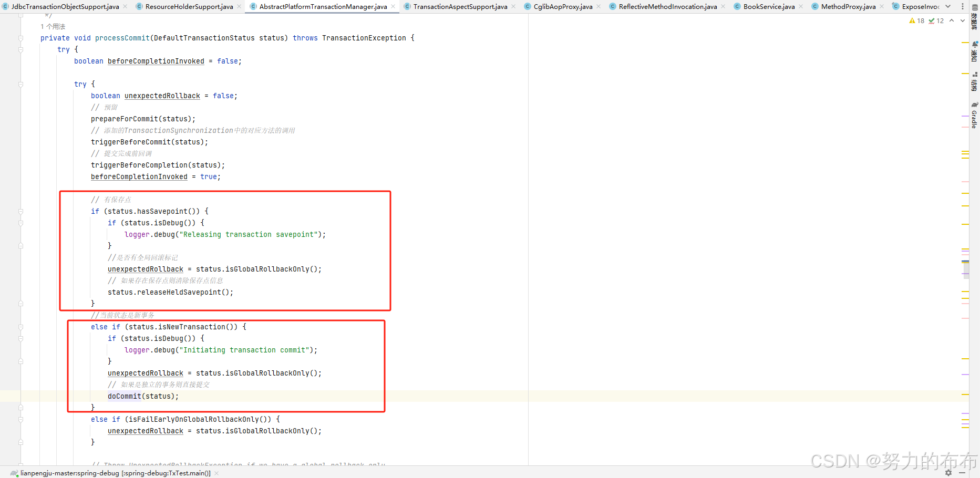980x478 pixels.
Task: Fold the first if status.isDebug() block
Action: point(21,223)
